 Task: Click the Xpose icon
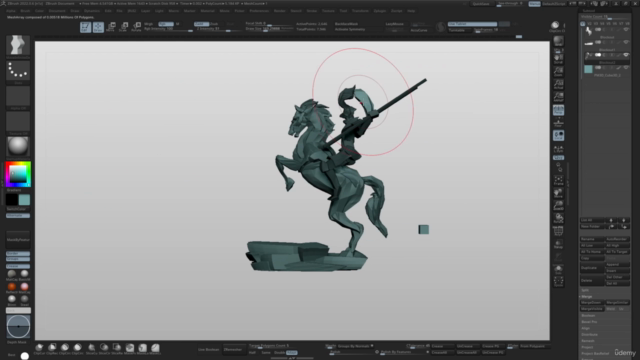558,282
